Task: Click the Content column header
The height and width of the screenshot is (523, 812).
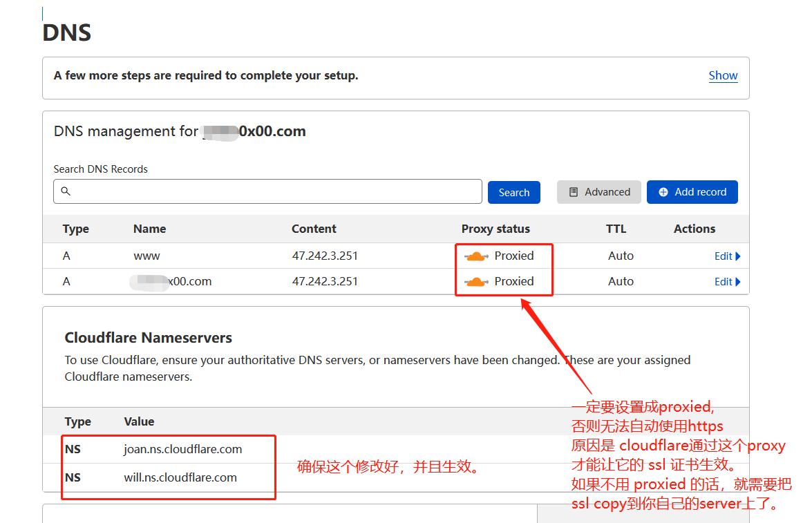Action: (x=314, y=229)
